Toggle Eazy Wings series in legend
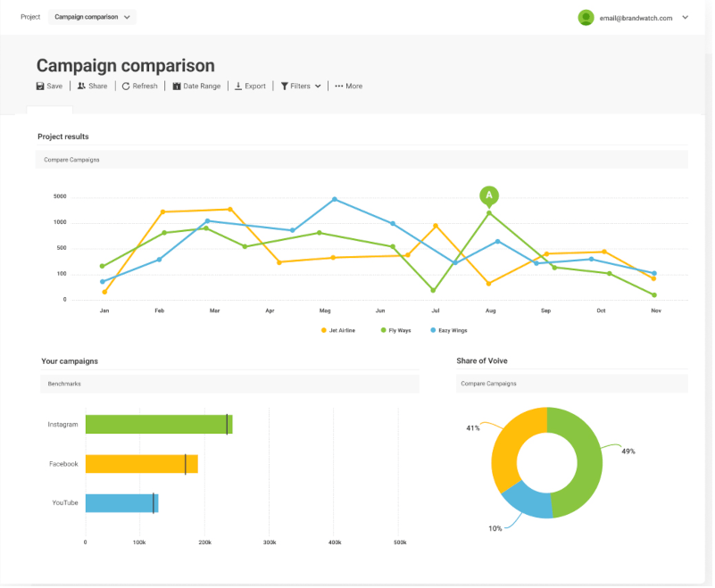 [x=449, y=330]
